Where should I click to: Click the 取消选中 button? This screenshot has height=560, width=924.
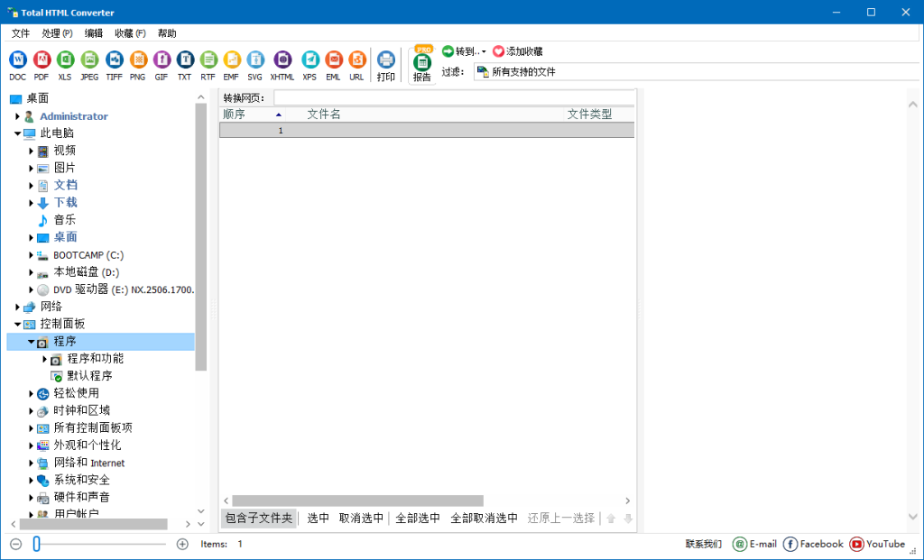click(361, 519)
